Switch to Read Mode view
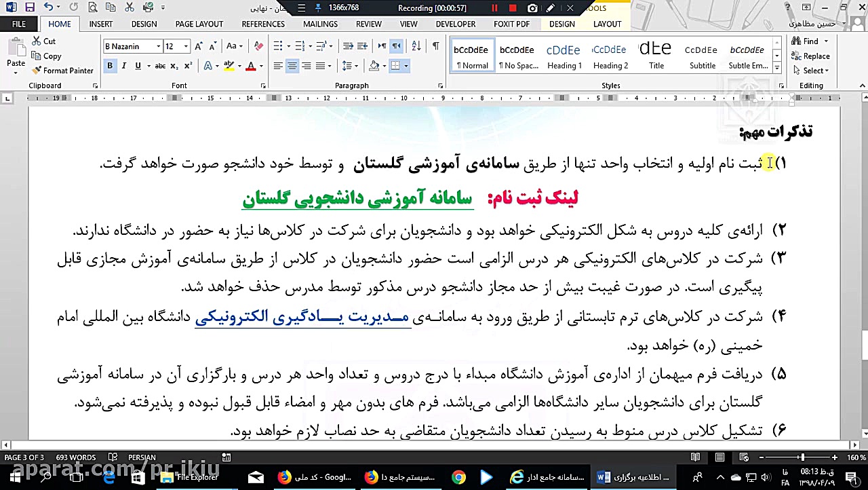Image resolution: width=868 pixels, height=490 pixels. [695, 457]
